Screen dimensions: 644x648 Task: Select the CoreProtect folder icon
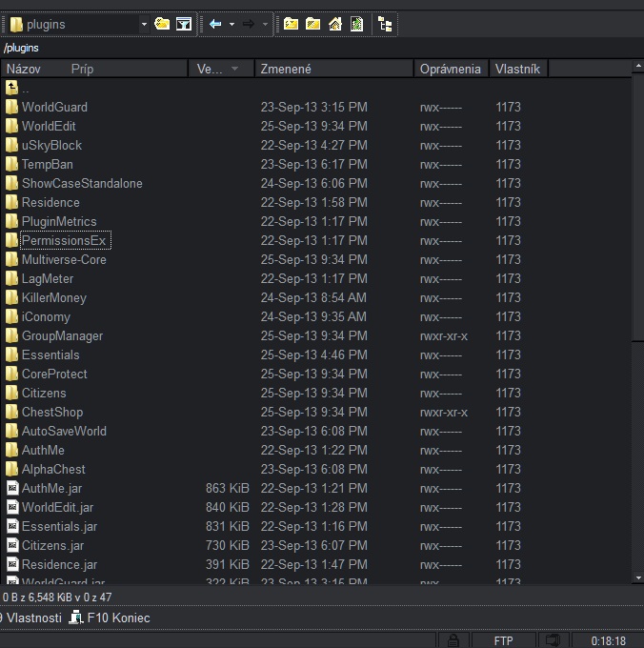coord(12,374)
